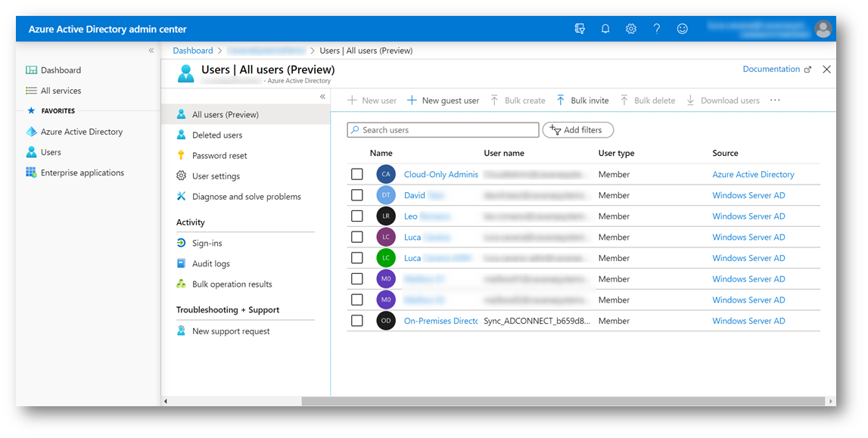Click Windows Server AD in David's row
The width and height of the screenshot is (868, 438).
748,195
